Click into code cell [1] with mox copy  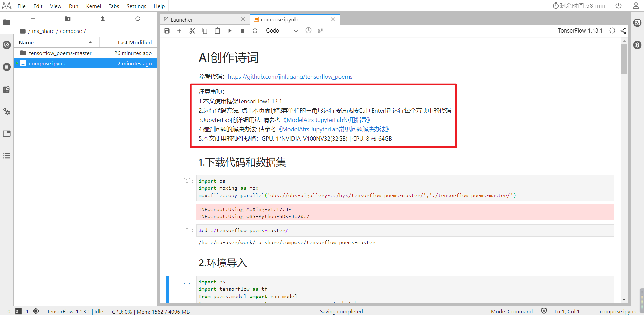point(405,188)
